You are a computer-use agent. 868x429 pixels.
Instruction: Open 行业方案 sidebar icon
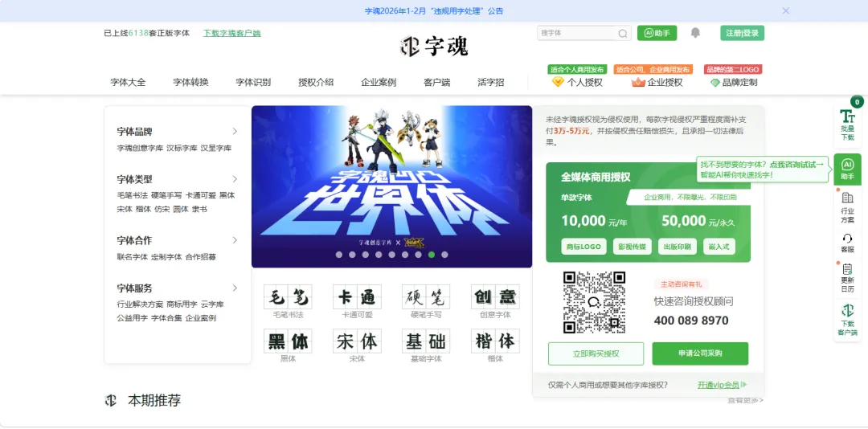[847, 207]
